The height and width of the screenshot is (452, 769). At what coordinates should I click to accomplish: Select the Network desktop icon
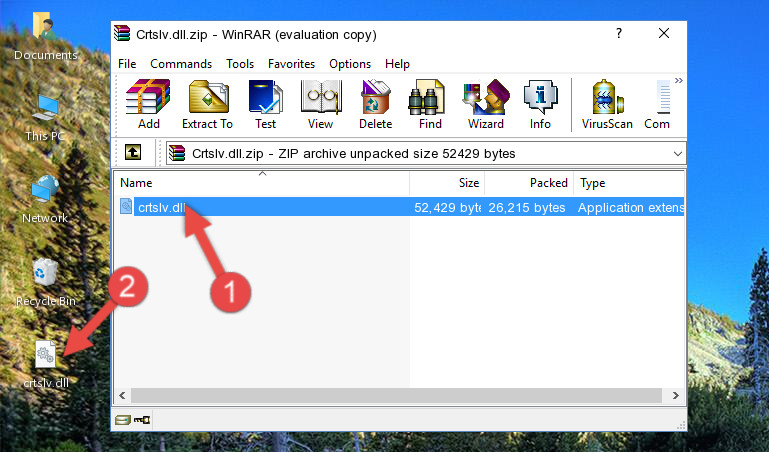click(x=45, y=199)
